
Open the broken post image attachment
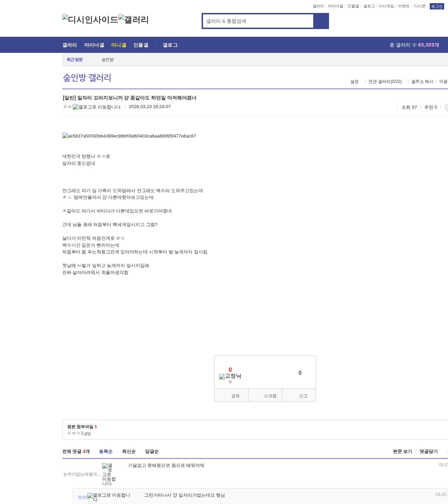click(129, 136)
